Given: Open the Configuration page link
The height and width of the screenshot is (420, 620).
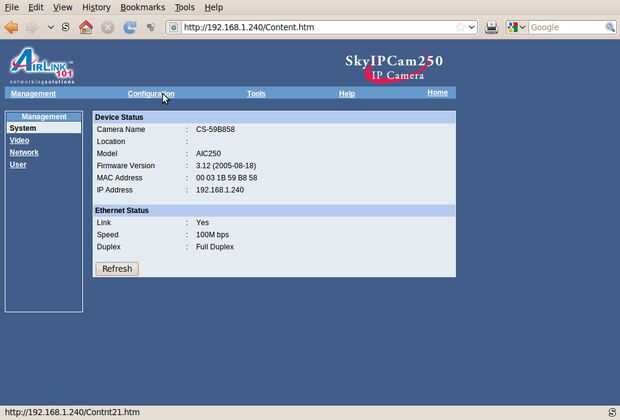Looking at the screenshot, I should (x=151, y=93).
